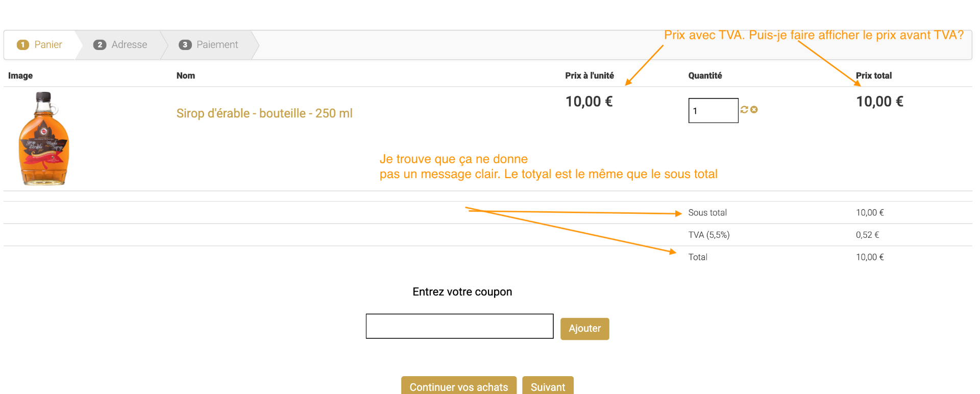Screen dimensions: 980x394
Task: Click the number 2 step badge
Action: point(100,45)
